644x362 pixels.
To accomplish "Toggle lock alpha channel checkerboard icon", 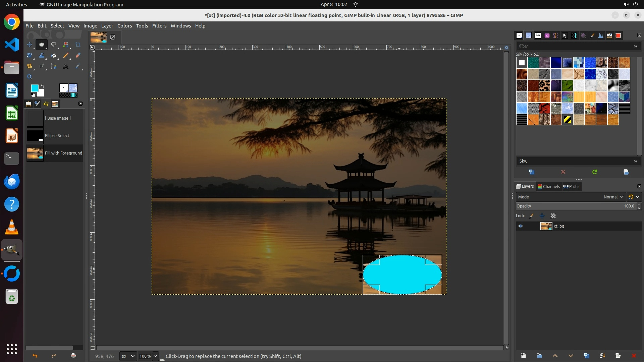I will click(x=553, y=216).
